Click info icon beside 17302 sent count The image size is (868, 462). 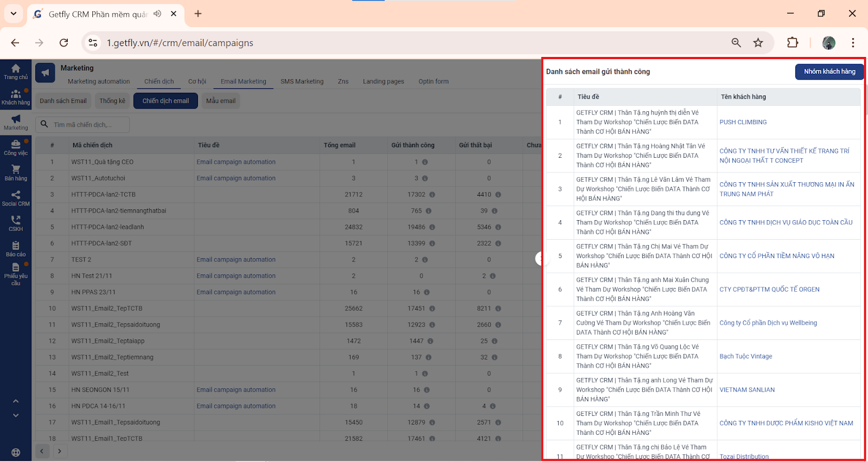[432, 195]
